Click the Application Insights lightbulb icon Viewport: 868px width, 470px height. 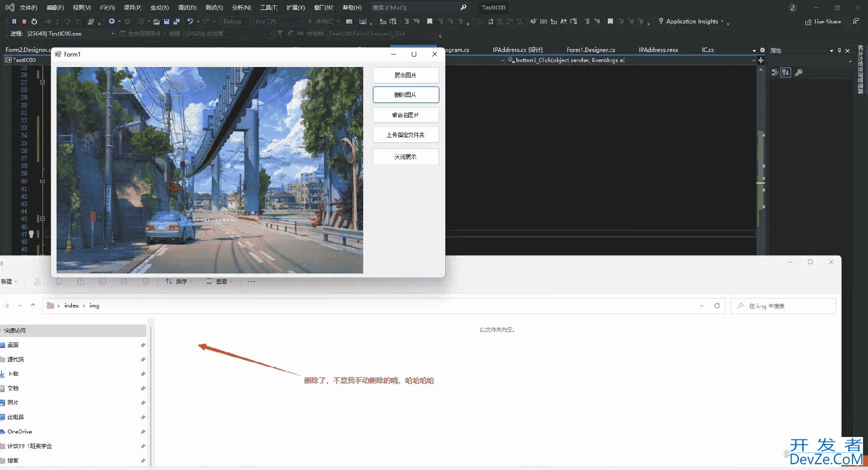[661, 21]
